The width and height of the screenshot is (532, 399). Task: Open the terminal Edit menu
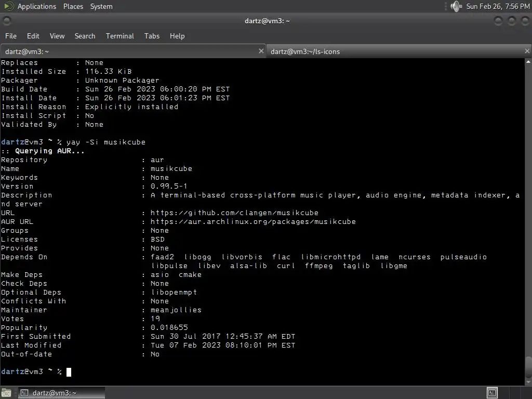(x=33, y=36)
